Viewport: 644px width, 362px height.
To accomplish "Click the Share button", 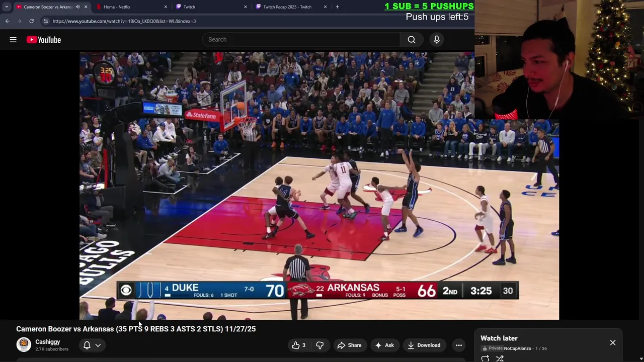I will click(349, 345).
